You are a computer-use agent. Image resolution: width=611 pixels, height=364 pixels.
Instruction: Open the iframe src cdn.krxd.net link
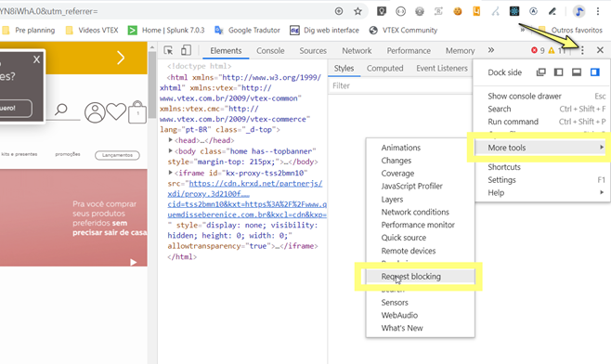pyautogui.click(x=247, y=199)
